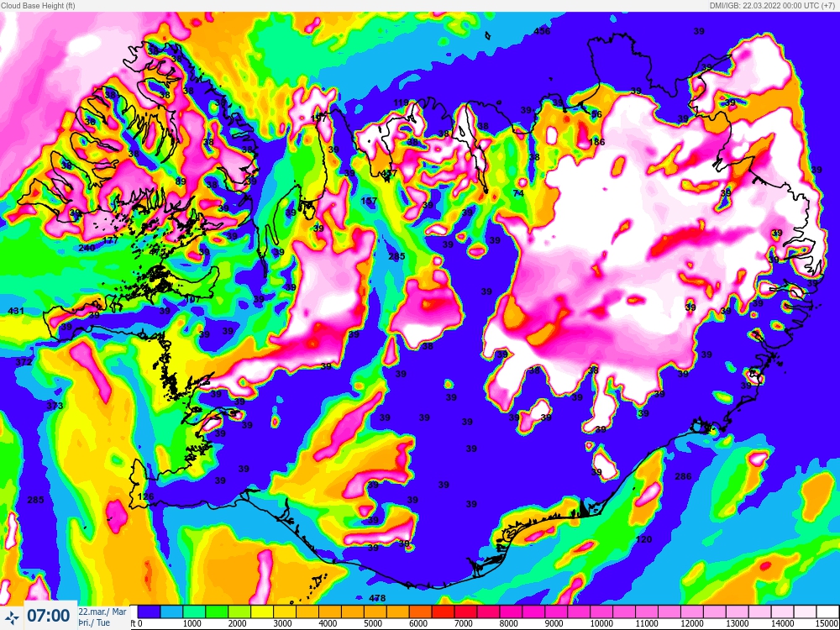
Task: Click the '286' map value
Action: (683, 476)
